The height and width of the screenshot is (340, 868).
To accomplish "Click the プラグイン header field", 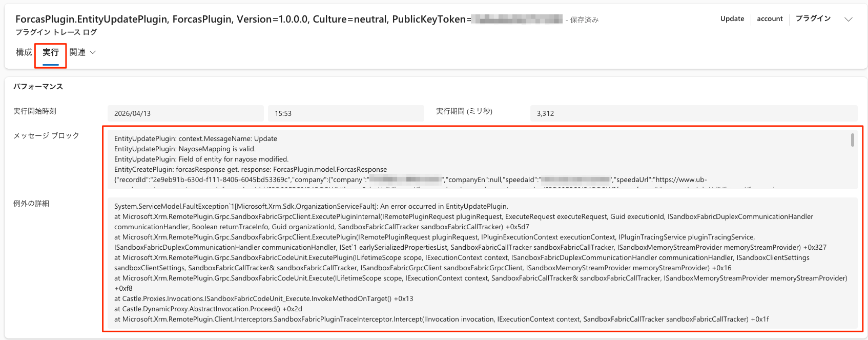I will [x=813, y=18].
